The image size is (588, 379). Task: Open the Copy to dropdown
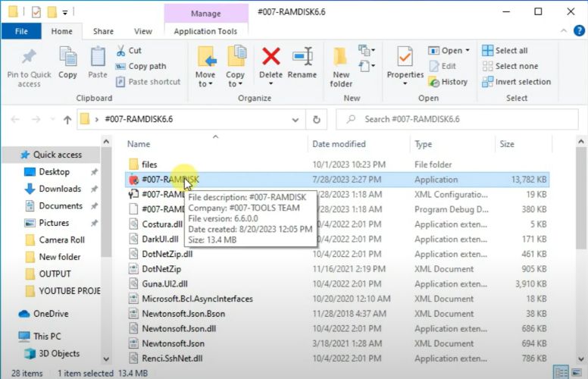click(235, 67)
